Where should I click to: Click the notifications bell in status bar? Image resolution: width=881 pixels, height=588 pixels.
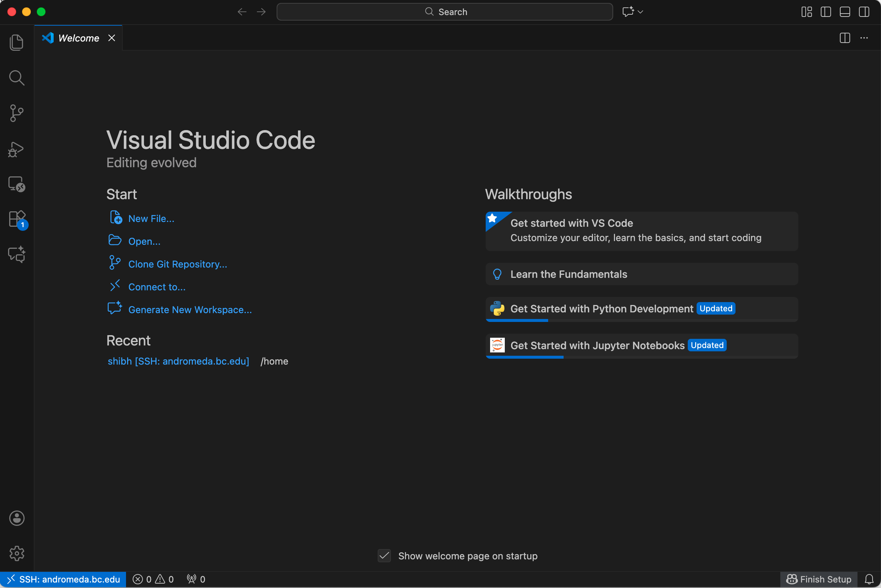[x=869, y=580]
